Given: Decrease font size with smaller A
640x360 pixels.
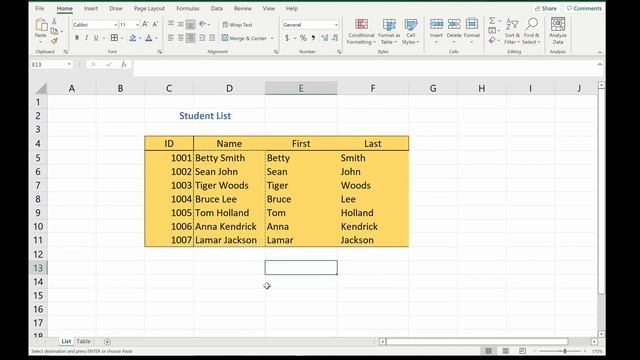Looking at the screenshot, I should 155,25.
